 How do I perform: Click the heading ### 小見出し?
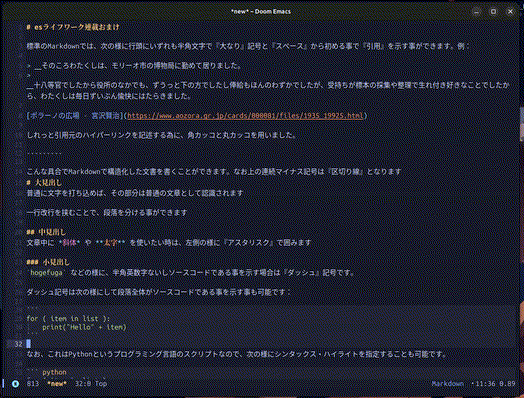click(48, 262)
